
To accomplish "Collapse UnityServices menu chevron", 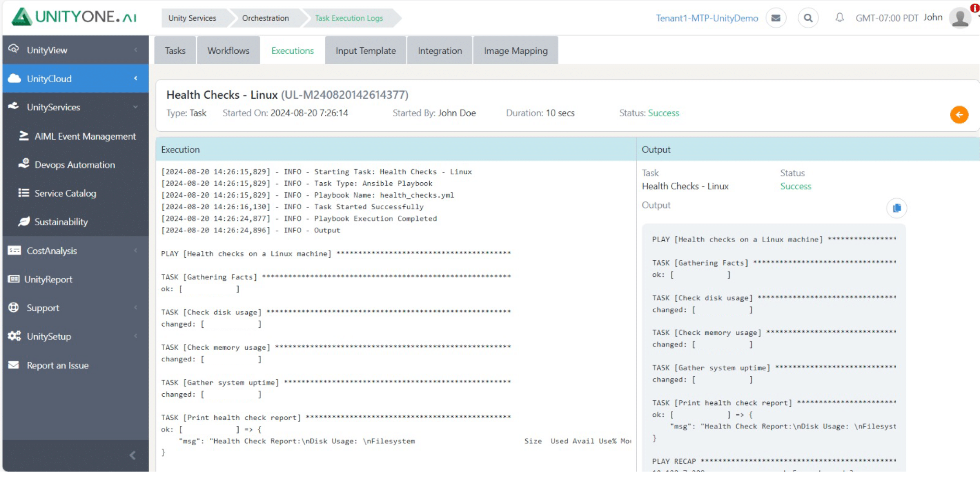I will pyautogui.click(x=136, y=107).
